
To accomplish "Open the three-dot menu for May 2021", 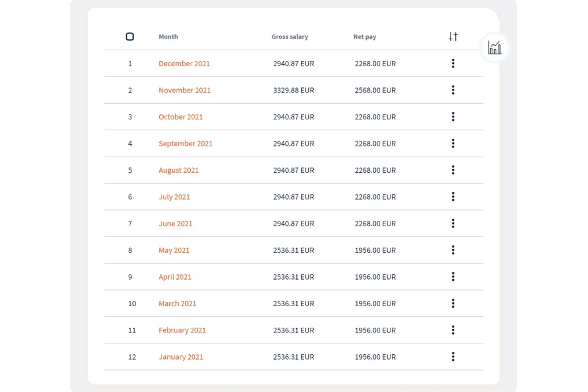I will [x=453, y=250].
